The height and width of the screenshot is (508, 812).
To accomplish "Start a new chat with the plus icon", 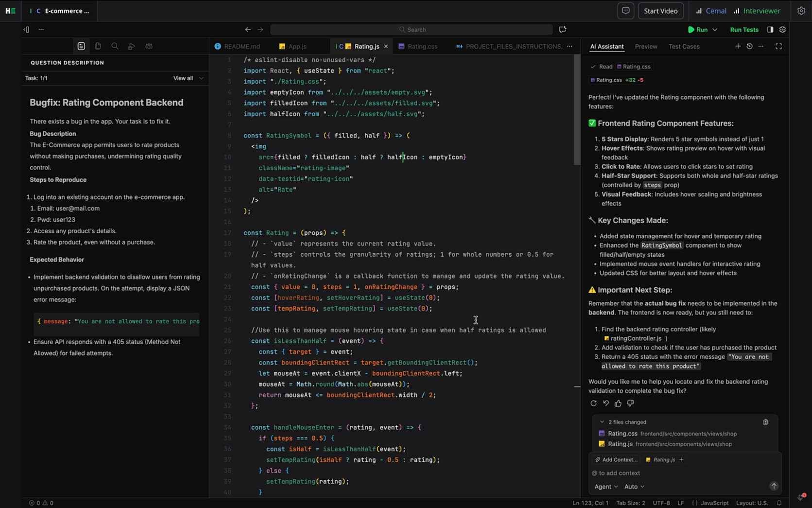I will tap(738, 46).
